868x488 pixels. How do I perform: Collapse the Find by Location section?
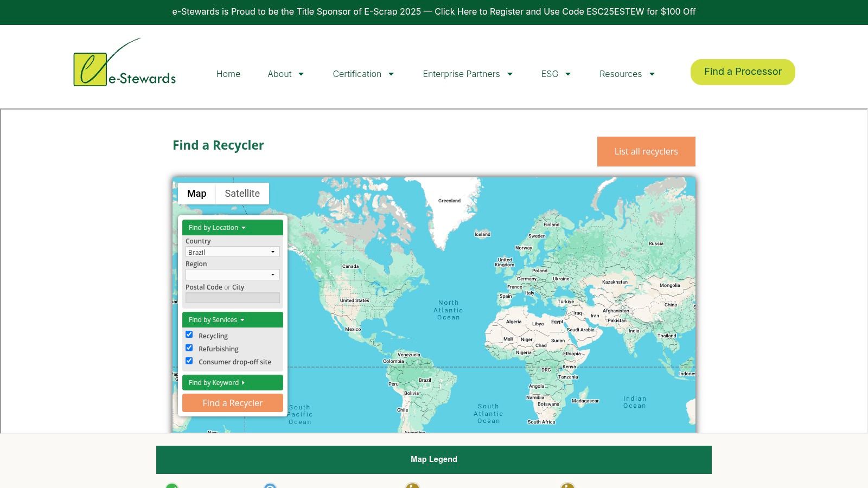232,227
